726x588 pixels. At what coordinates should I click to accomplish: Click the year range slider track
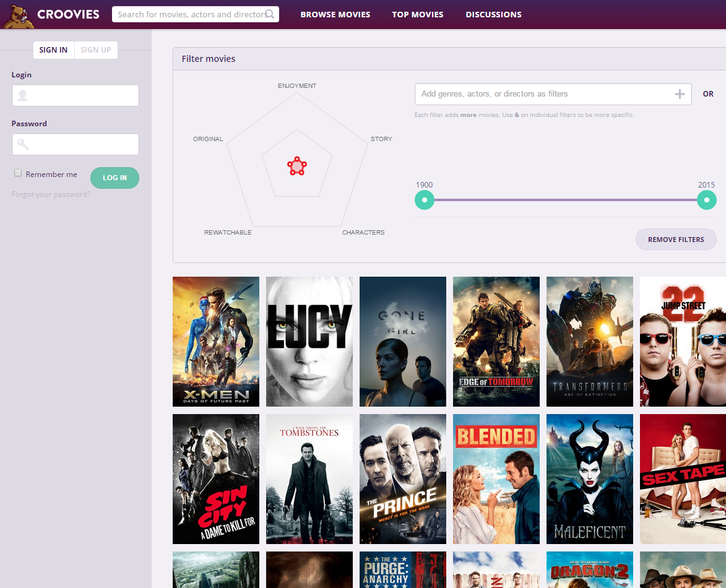click(565, 200)
